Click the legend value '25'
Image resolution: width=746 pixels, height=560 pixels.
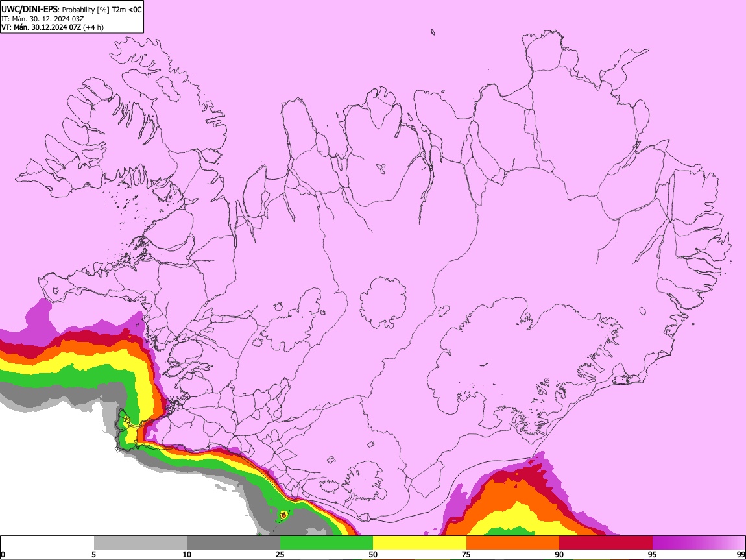[280, 555]
